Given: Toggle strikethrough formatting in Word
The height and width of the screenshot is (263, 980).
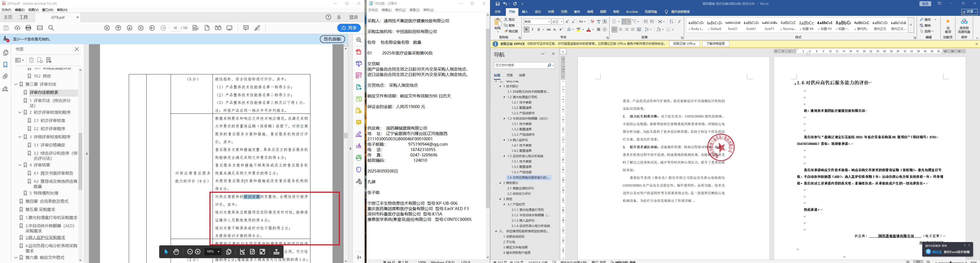Looking at the screenshot, I should [x=549, y=29].
